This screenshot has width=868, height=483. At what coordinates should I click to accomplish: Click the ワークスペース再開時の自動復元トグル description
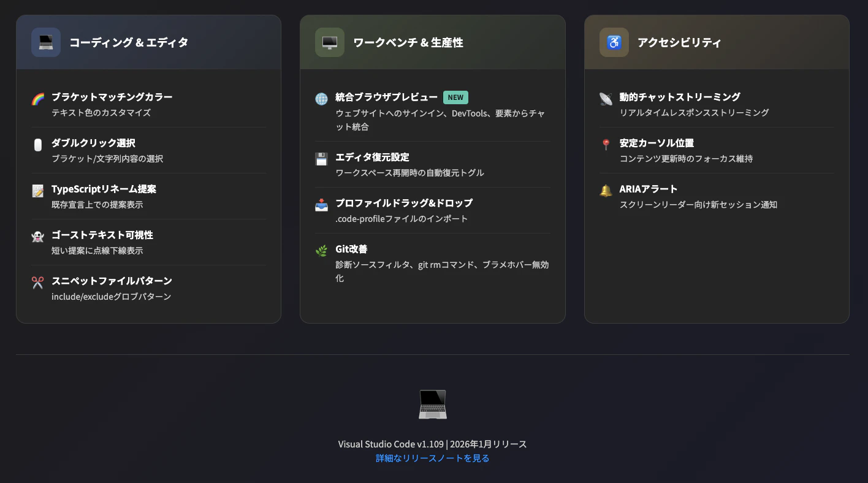[409, 173]
